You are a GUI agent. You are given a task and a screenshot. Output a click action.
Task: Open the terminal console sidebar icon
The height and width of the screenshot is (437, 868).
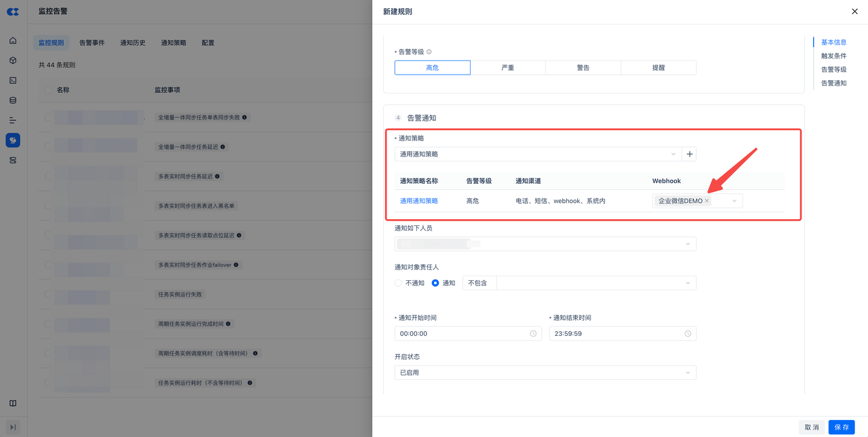click(x=13, y=80)
